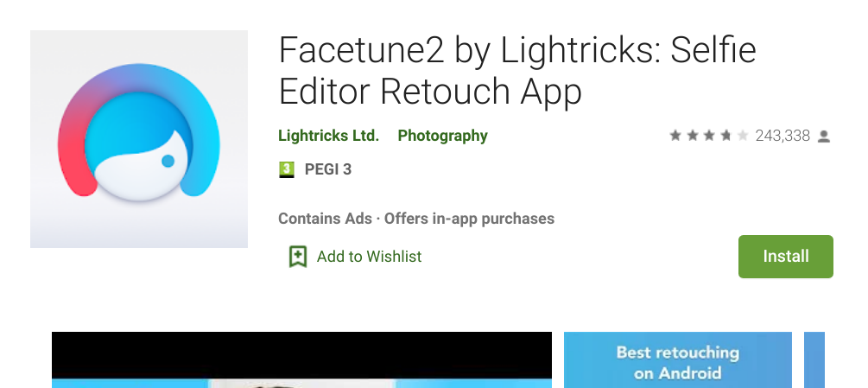
Task: Click the app title text
Action: click(517, 70)
